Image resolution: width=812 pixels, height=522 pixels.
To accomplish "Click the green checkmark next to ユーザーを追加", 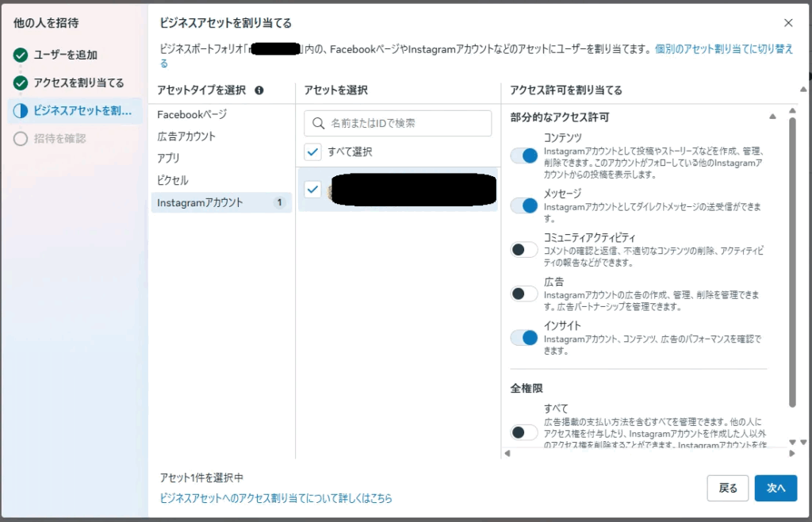I will click(x=21, y=56).
